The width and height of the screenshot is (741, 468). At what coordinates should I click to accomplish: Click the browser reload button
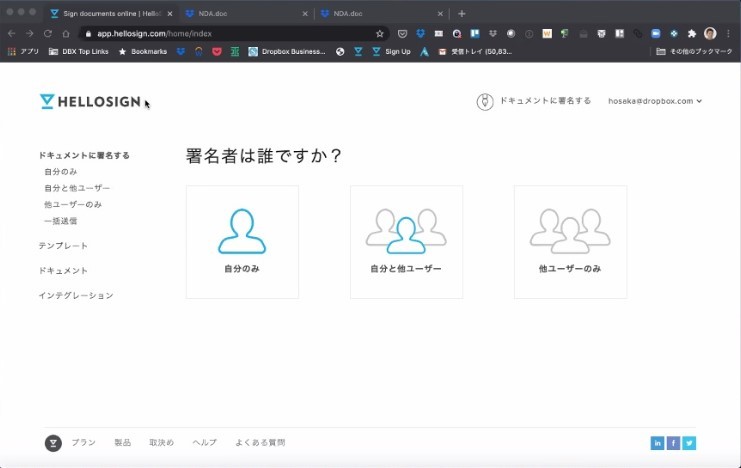[x=47, y=33]
